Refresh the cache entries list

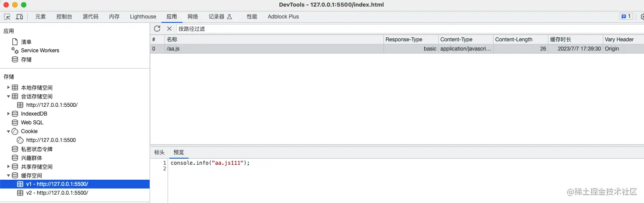tap(157, 29)
